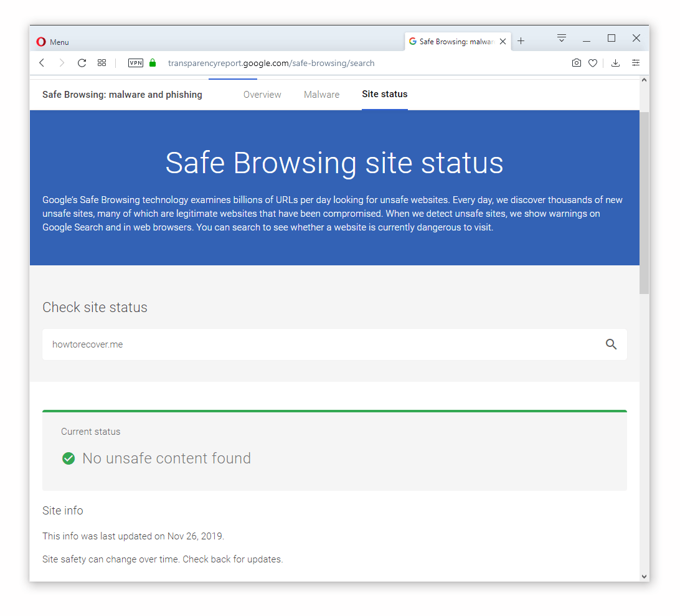The image size is (680, 616).
Task: Click the scroll down arrow
Action: 644,577
